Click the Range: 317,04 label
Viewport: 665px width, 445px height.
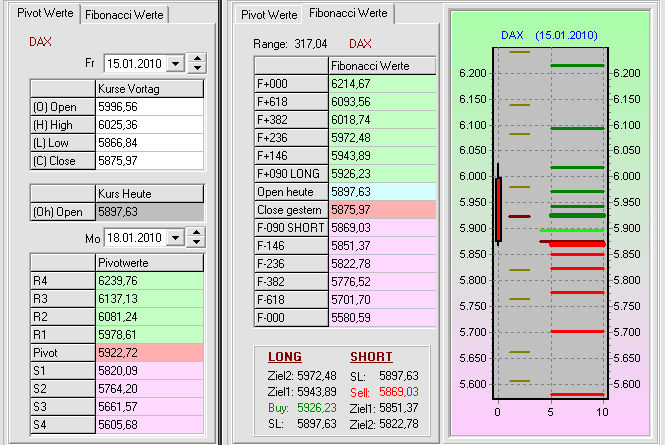[290, 44]
